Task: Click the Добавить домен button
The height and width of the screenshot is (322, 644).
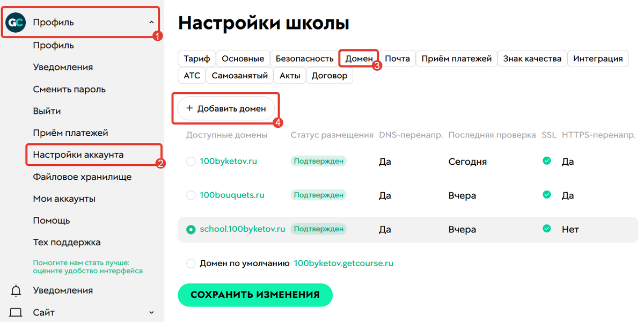Action: click(226, 108)
